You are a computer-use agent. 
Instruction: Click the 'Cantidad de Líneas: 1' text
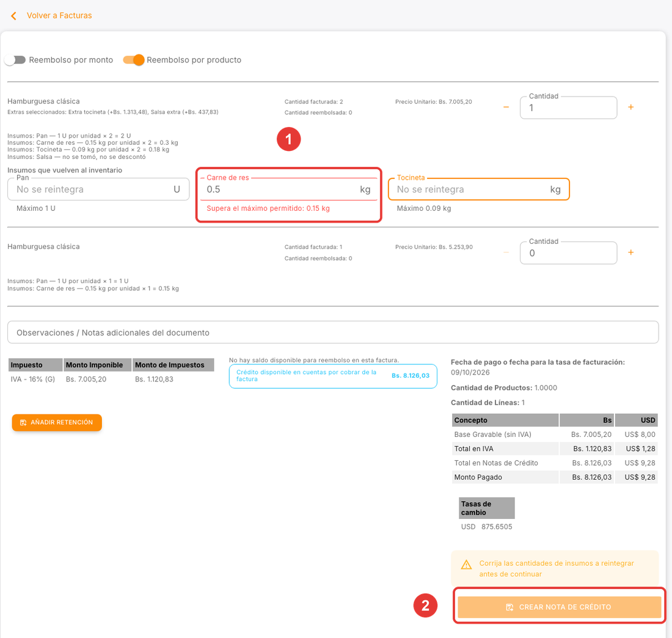[488, 403]
